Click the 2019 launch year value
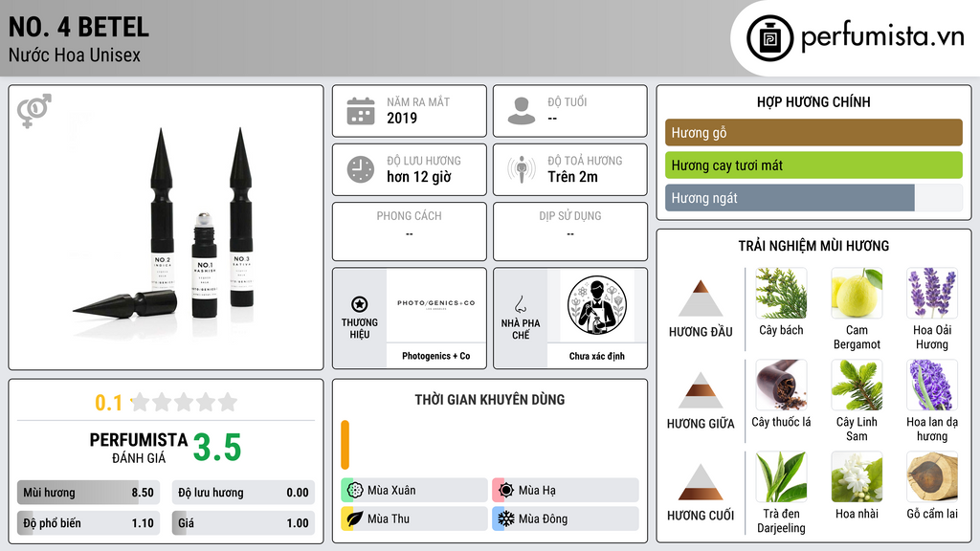This screenshot has height=551, width=980. tap(402, 118)
